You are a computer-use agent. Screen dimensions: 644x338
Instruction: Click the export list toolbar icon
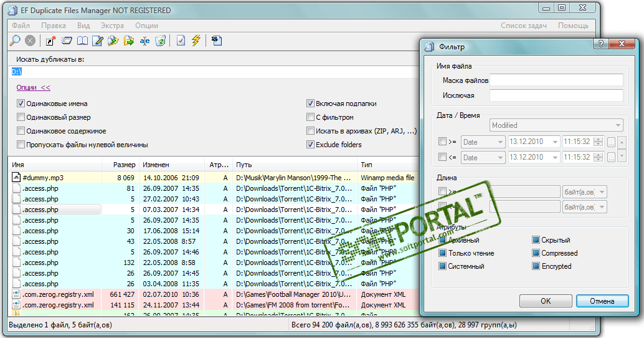pyautogui.click(x=217, y=41)
